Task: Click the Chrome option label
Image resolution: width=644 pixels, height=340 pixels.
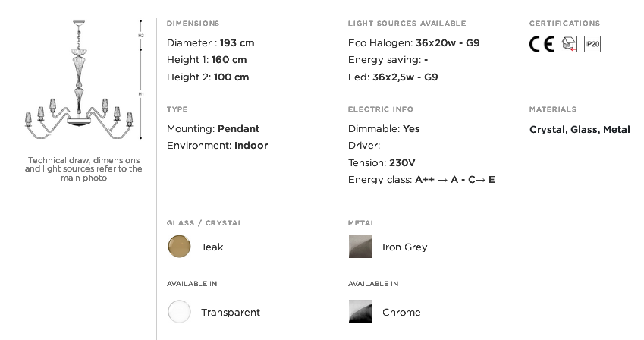Action: coord(401,313)
